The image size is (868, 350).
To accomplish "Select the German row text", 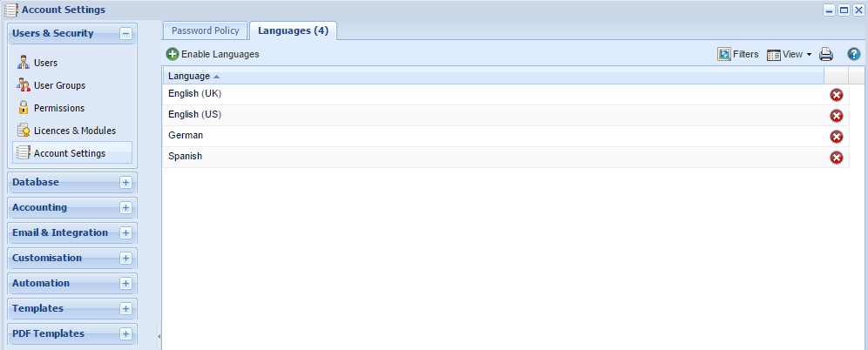I will 186,135.
